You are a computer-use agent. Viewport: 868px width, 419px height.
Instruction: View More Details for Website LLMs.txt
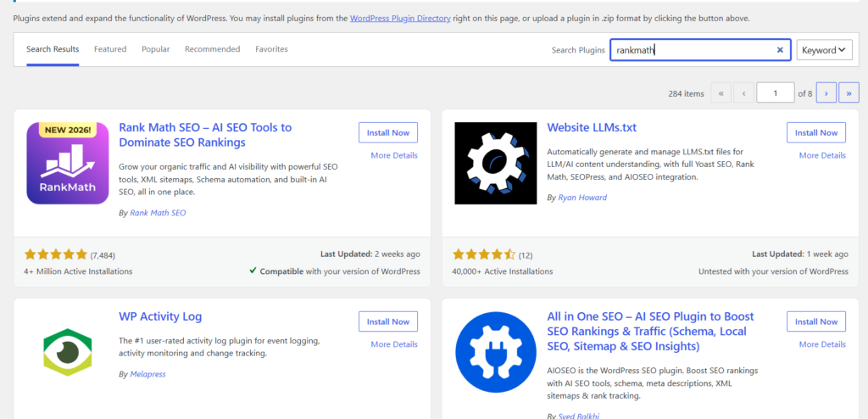(822, 155)
